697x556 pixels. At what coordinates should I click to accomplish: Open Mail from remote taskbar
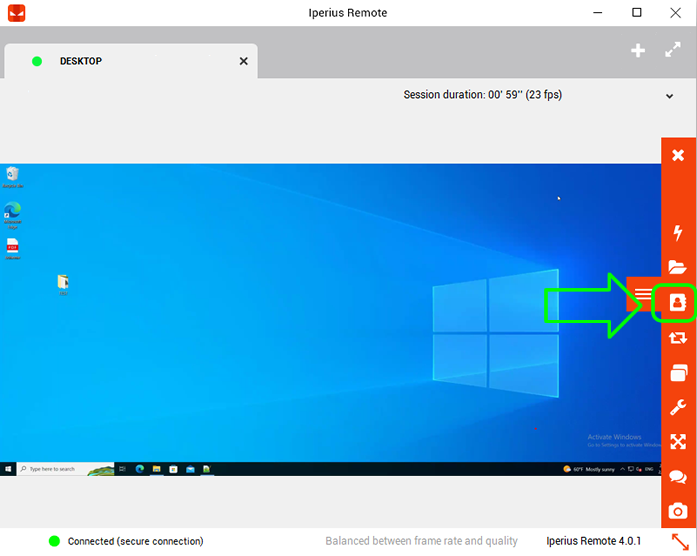click(190, 469)
